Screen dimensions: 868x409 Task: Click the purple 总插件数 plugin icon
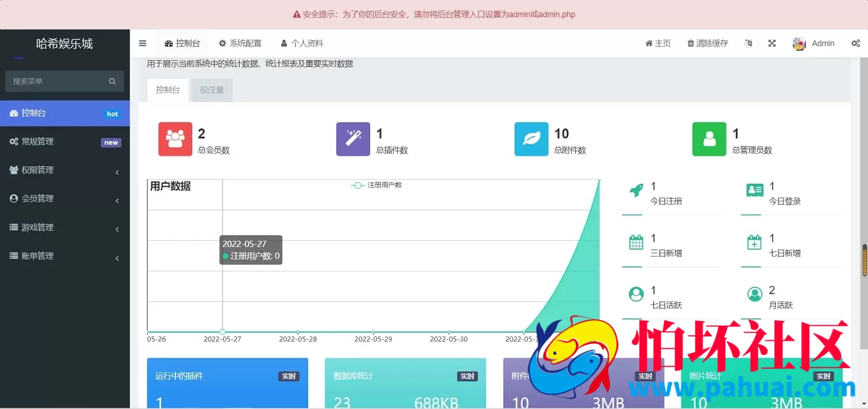point(353,138)
